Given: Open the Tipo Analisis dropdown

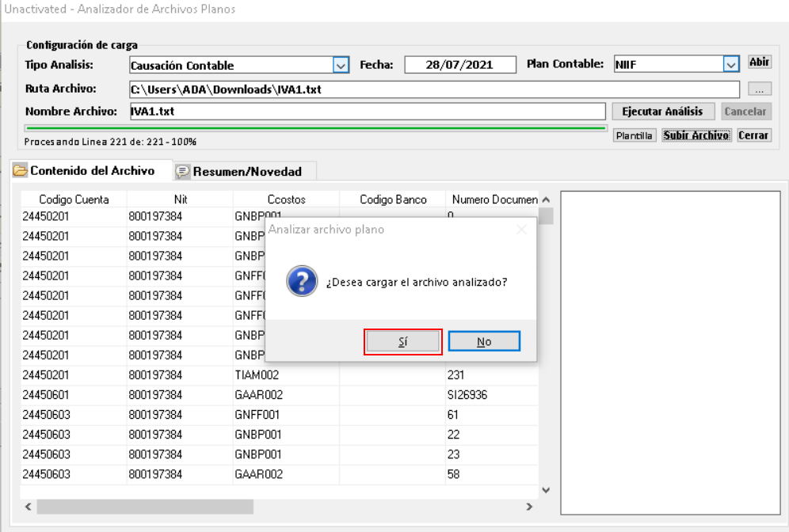Looking at the screenshot, I should coord(341,65).
